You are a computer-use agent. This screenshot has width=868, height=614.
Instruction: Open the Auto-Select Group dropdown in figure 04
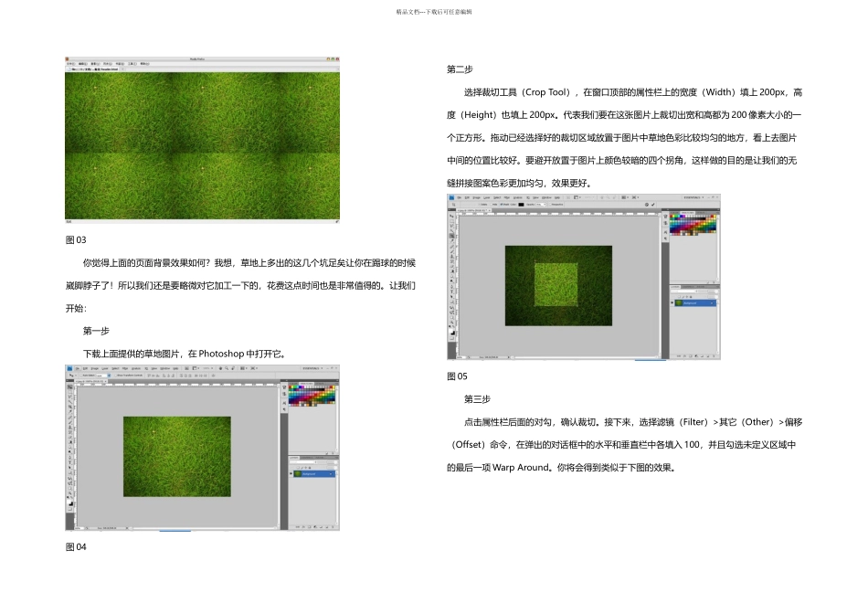click(x=103, y=376)
